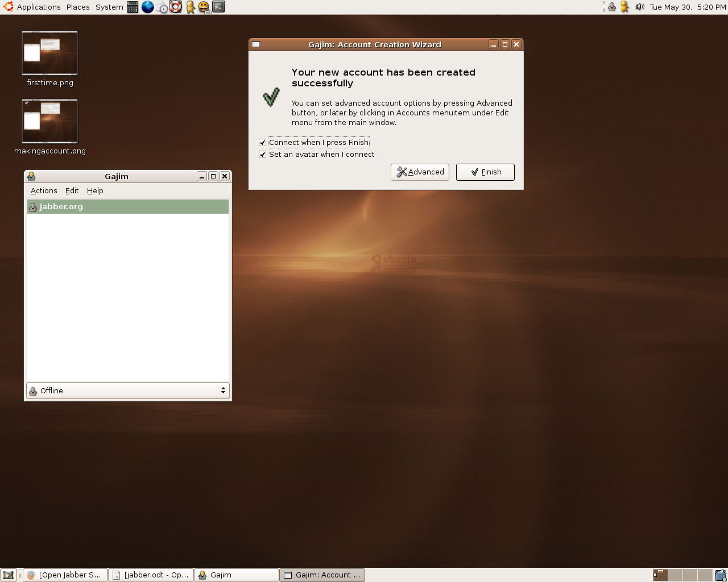Screen dimensions: 728x582
Task: Open the Edit menu in Gajim
Action: 72,191
